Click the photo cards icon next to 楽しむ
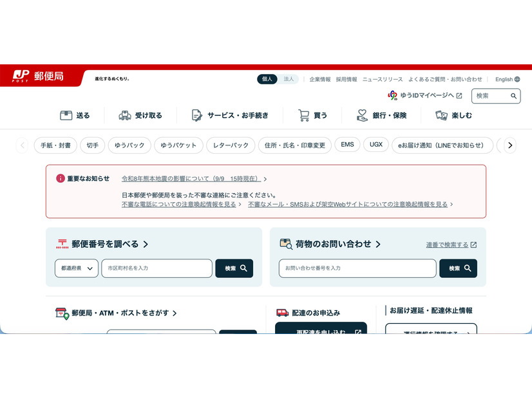 click(x=441, y=116)
